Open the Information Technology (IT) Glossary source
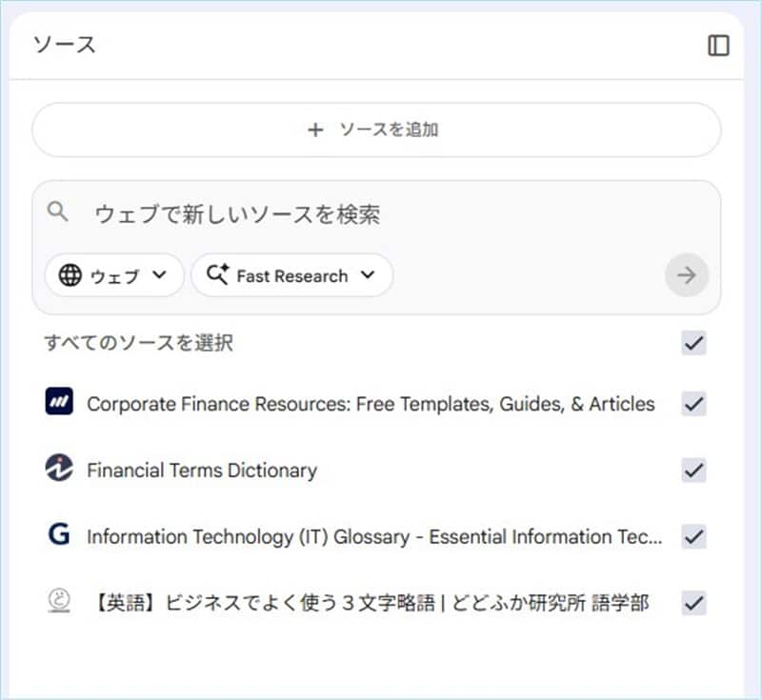Viewport: 762px width, 700px height. point(373,537)
